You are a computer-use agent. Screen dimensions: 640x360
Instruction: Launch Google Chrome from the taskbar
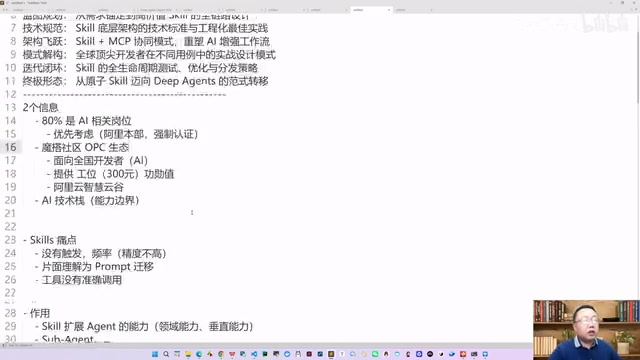pyautogui.click(x=221, y=354)
